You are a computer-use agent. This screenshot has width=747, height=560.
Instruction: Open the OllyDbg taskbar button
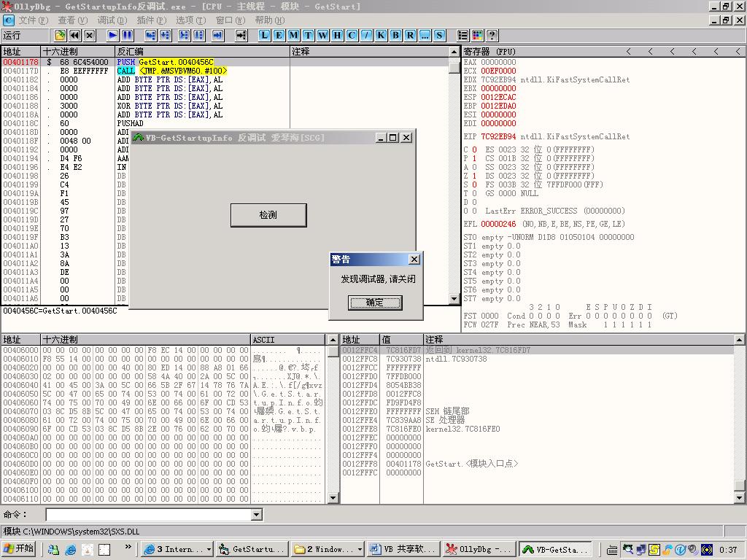479,550
